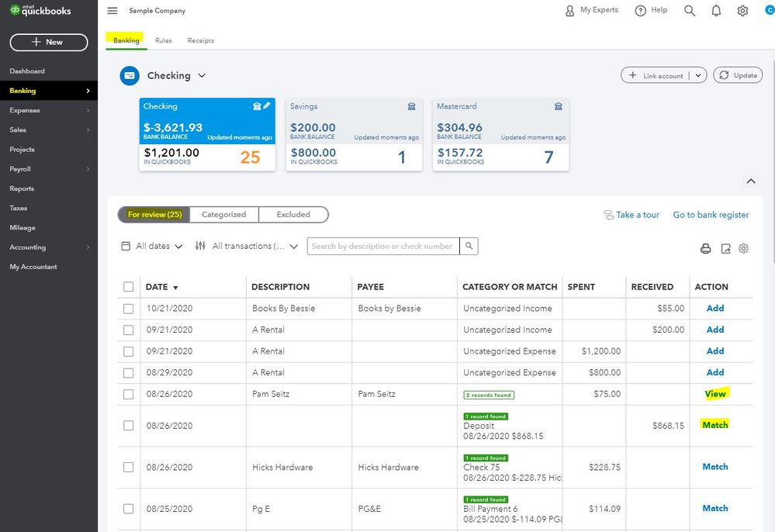Click the search button next to search field
This screenshot has height=532, width=775.
(469, 246)
